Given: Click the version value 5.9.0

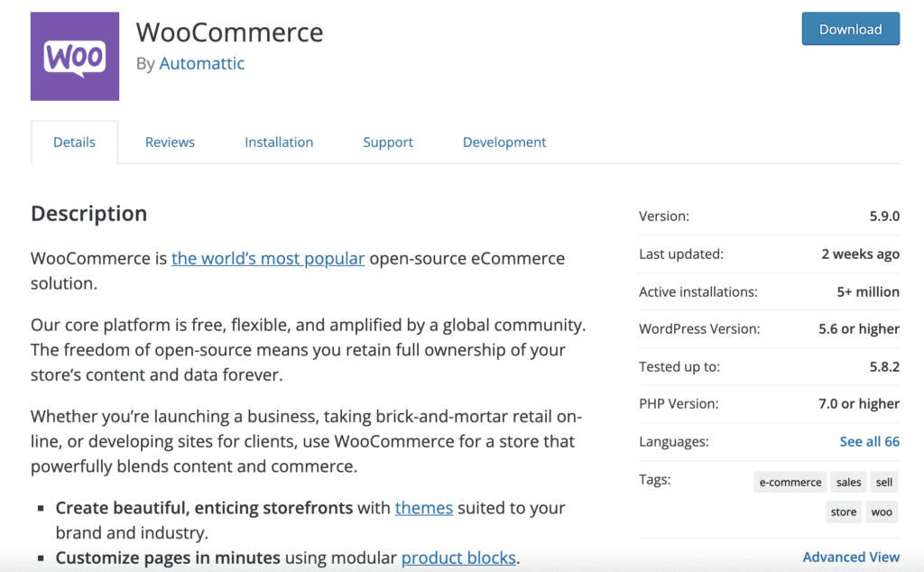Looking at the screenshot, I should [x=884, y=217].
